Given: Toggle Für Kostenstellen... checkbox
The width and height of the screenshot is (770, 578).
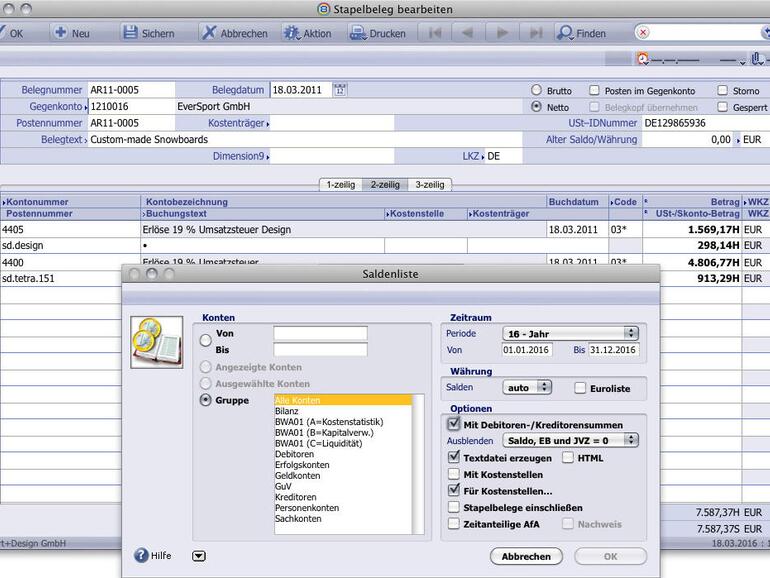Looking at the screenshot, I should click(454, 490).
